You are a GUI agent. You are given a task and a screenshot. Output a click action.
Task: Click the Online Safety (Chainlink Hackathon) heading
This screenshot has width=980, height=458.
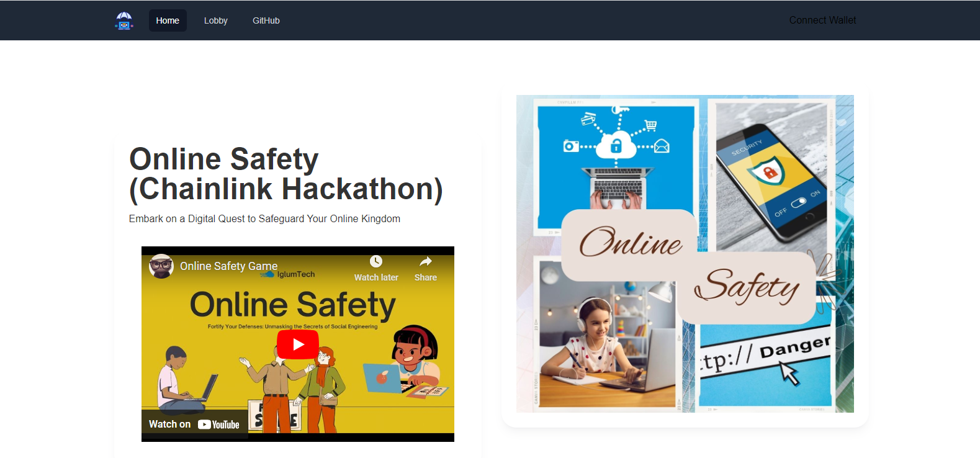click(285, 174)
